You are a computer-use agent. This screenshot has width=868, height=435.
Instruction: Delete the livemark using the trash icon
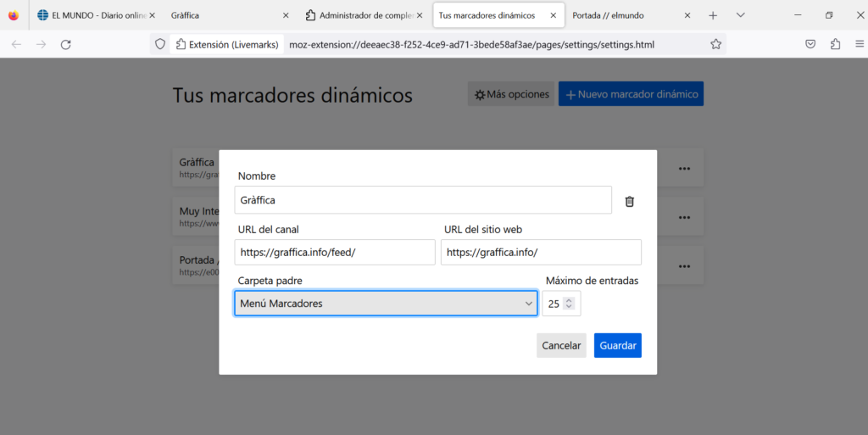(x=630, y=202)
